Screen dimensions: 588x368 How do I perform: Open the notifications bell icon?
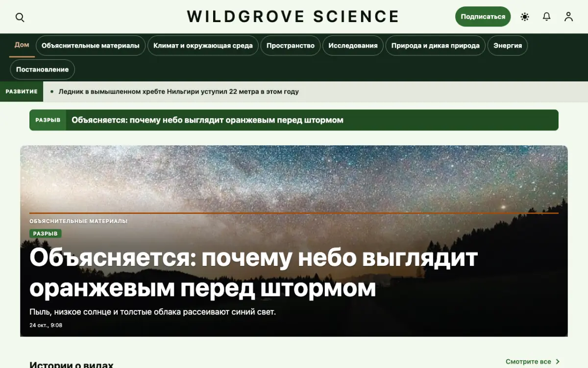[x=547, y=17]
